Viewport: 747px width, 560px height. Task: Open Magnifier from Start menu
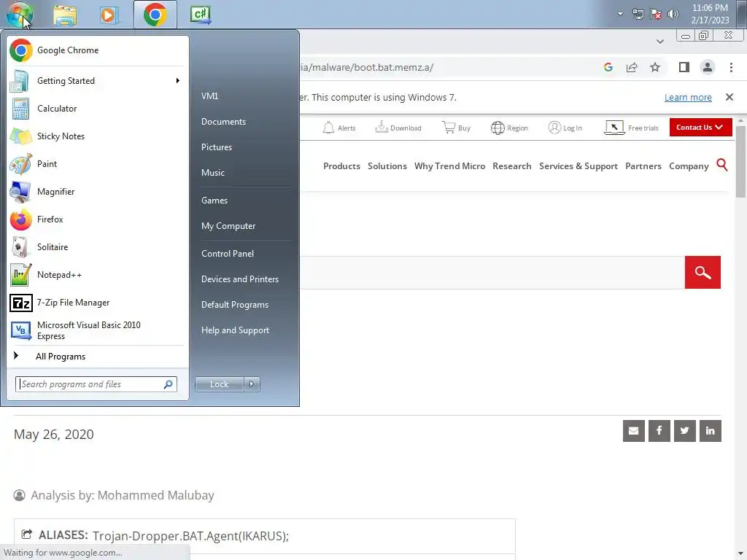(x=96, y=192)
